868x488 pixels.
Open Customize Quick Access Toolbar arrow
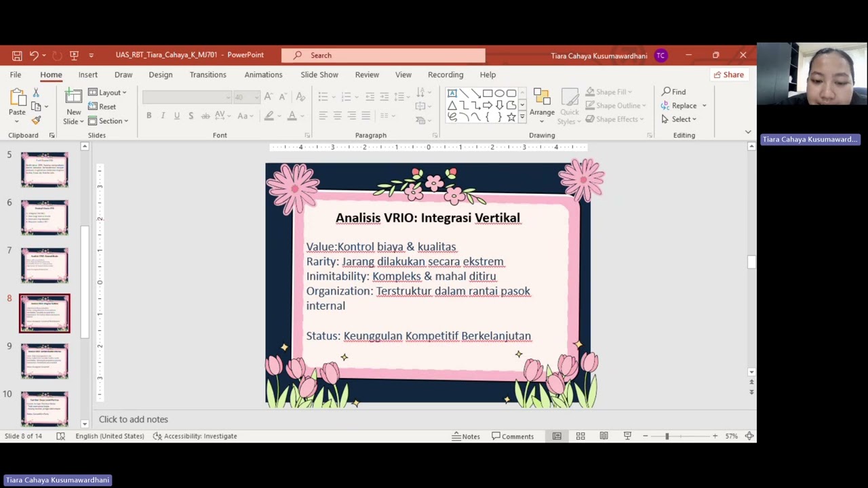91,56
